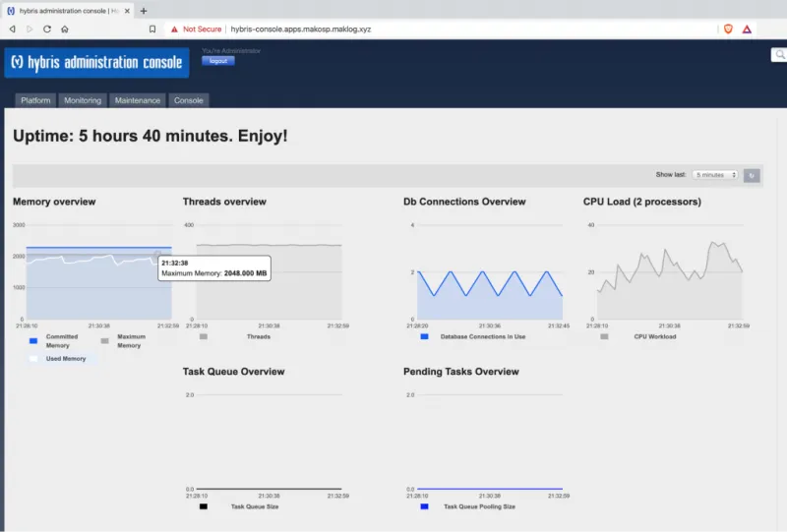This screenshot has height=532, width=787.
Task: Click the browser home icon
Action: point(64,30)
